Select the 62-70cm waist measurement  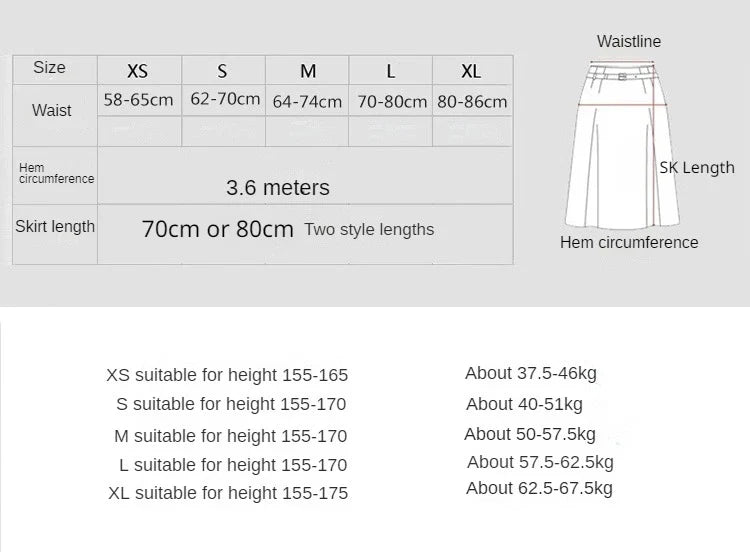coord(225,99)
